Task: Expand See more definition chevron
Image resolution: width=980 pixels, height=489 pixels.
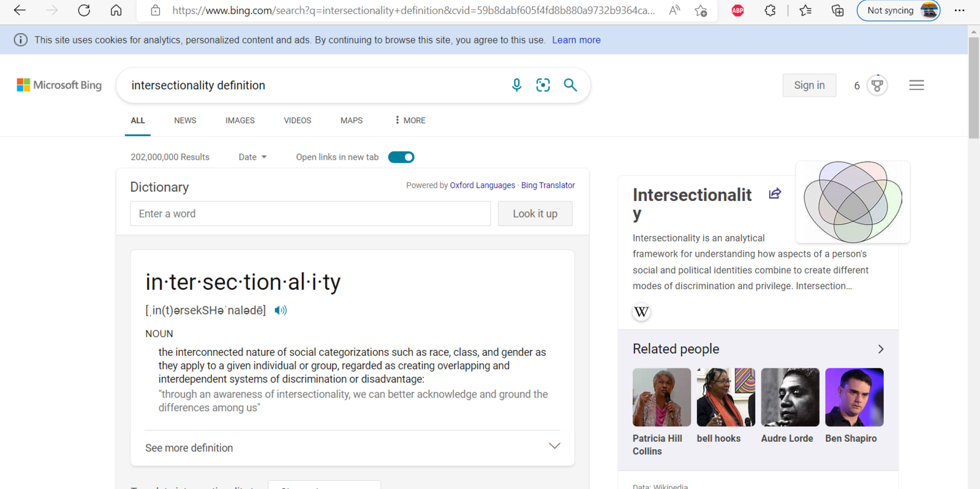Action: [x=554, y=446]
